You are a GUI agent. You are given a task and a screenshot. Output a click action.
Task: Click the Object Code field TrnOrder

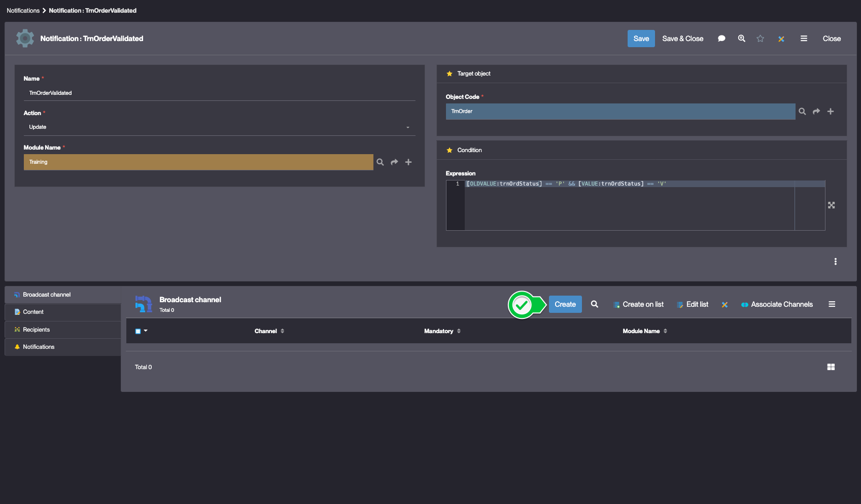pyautogui.click(x=621, y=112)
